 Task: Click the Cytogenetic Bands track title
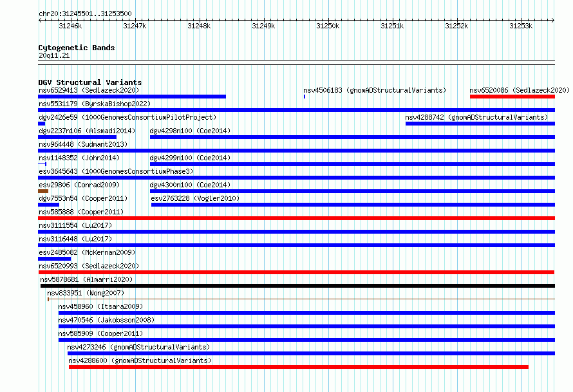[x=77, y=48]
